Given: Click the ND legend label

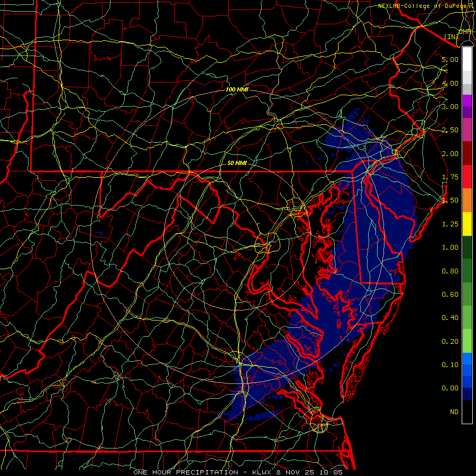Looking at the screenshot, I should point(454,412).
